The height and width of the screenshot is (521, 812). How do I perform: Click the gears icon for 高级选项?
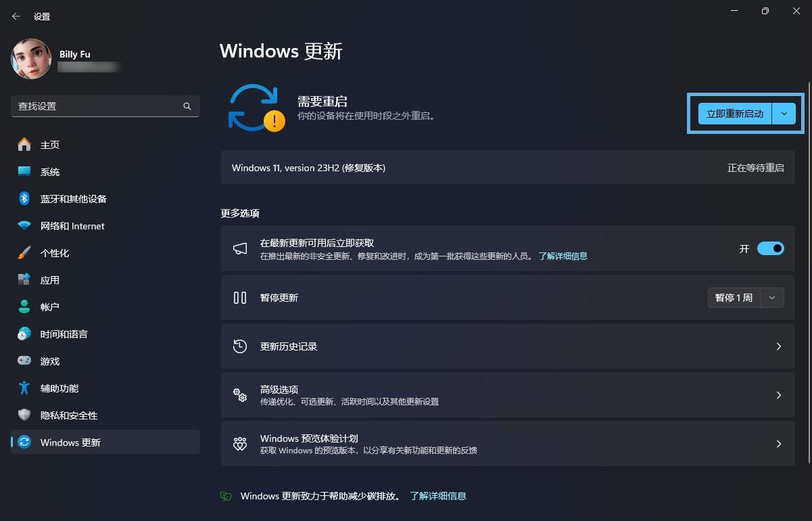(x=240, y=395)
